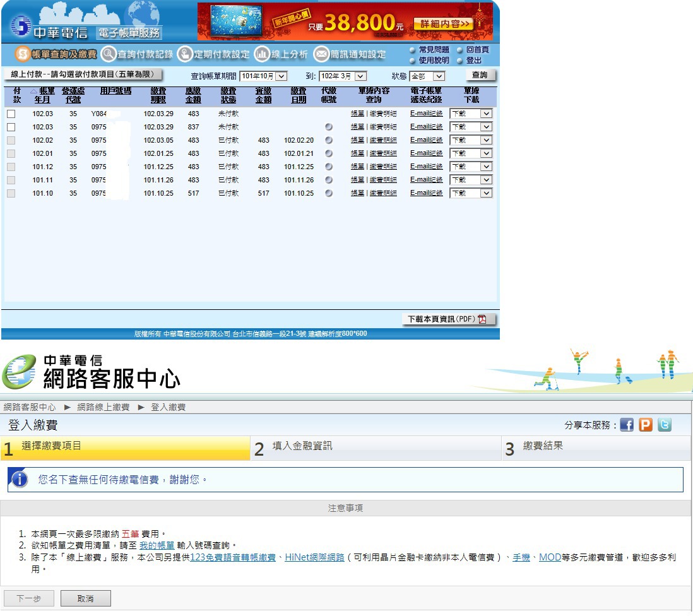Click the greyed checkbox in the 102.01 row
The width and height of the screenshot is (693, 616).
(11, 154)
